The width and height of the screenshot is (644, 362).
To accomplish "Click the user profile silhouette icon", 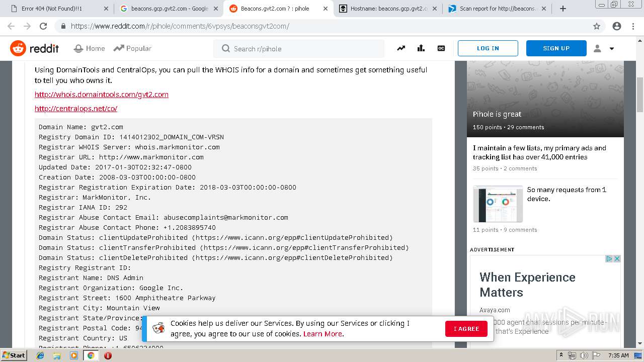I will (597, 48).
